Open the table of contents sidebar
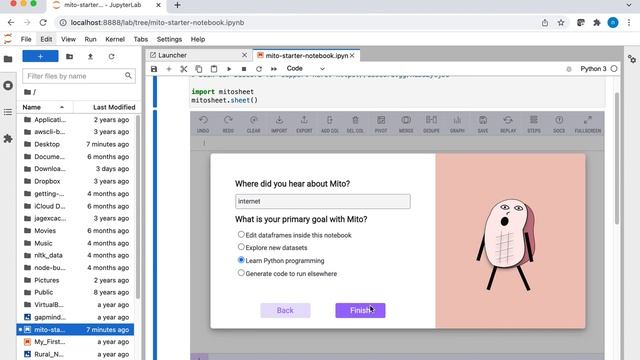Viewport: 640px width, 360px height. pyautogui.click(x=8, y=112)
